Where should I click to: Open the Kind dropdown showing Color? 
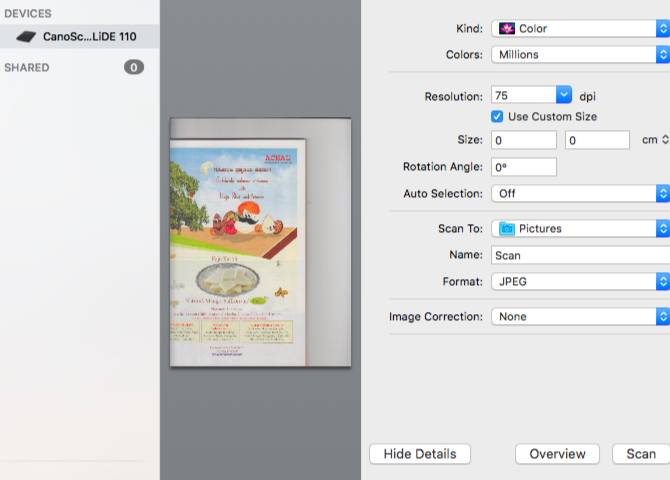coord(580,29)
